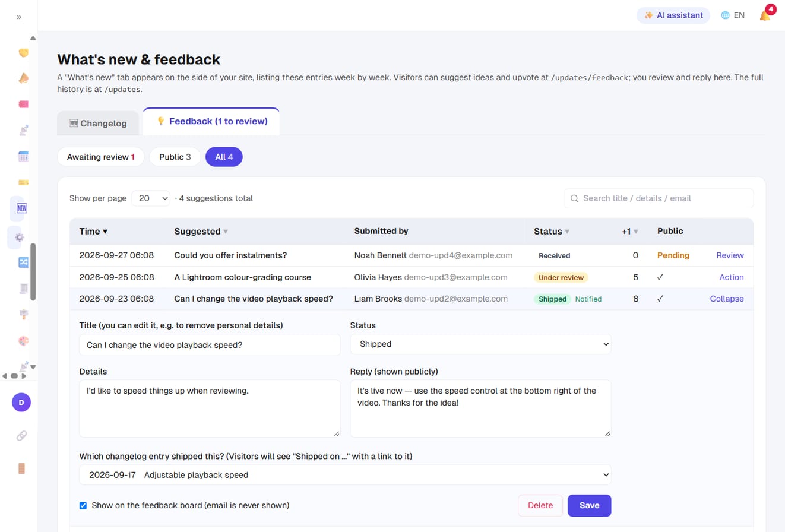Viewport: 785px width, 532px height.
Task: Expand the sidebar with the double-chevron icon
Action: (x=19, y=17)
